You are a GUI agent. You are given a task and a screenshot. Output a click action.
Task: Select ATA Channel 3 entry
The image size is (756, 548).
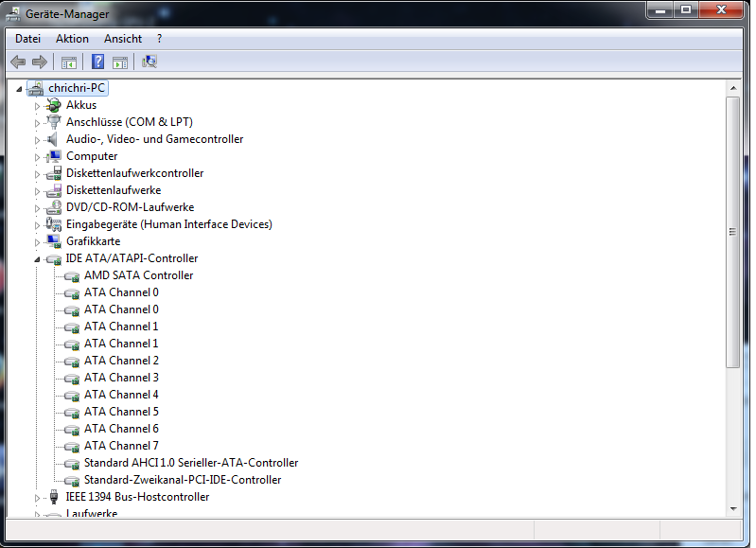pyautogui.click(x=121, y=378)
